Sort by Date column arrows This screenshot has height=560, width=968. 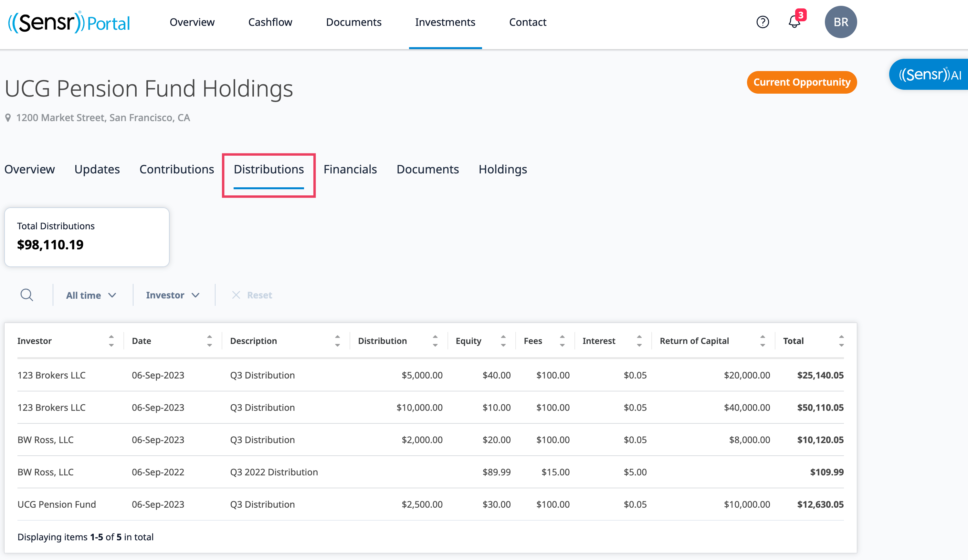click(x=209, y=341)
